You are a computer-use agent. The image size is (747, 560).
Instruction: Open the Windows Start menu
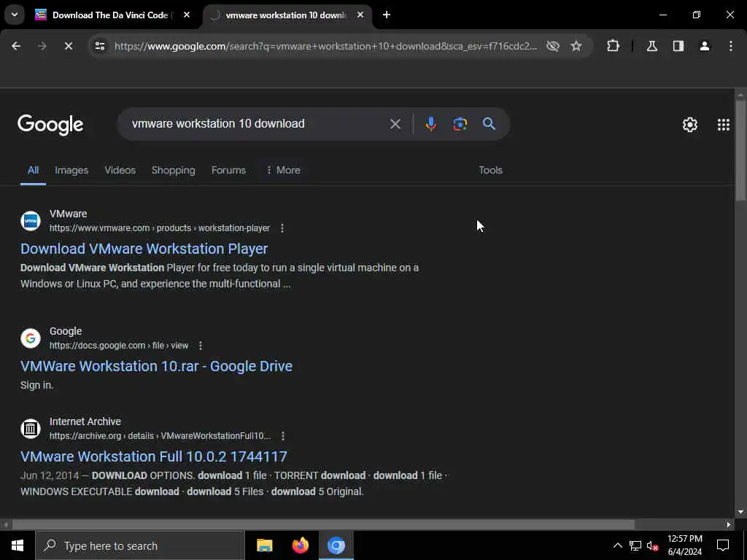click(x=18, y=545)
